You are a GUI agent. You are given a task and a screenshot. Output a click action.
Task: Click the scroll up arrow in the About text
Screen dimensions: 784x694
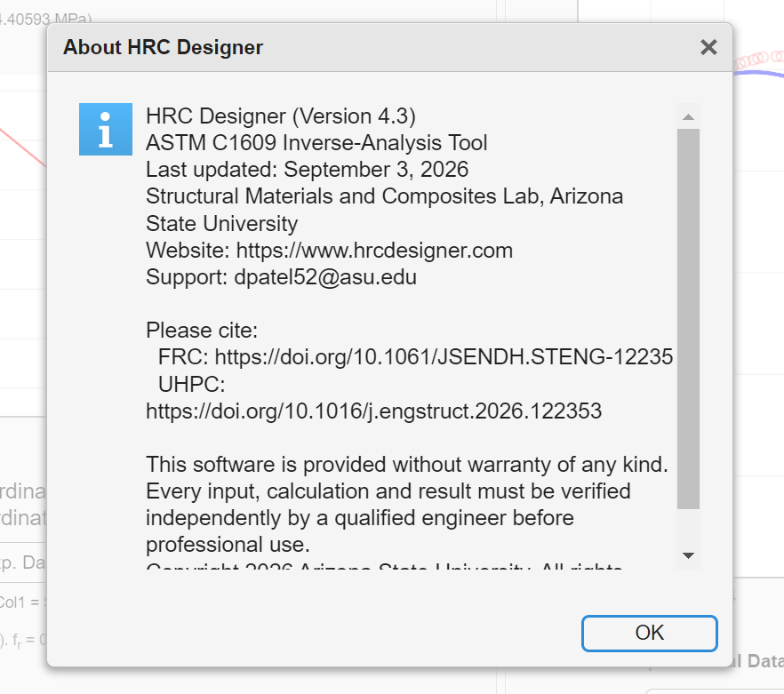point(688,117)
